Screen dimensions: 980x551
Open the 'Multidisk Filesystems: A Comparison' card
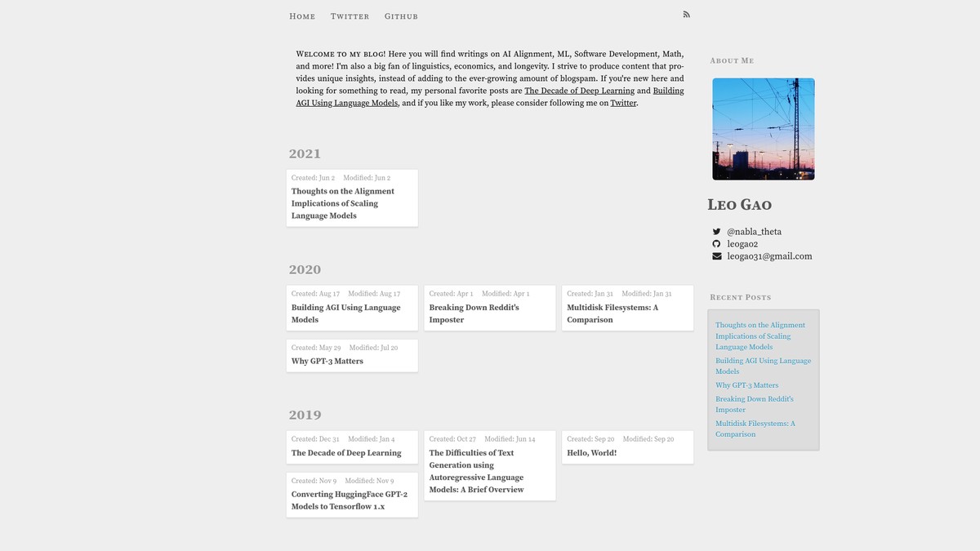pos(628,309)
